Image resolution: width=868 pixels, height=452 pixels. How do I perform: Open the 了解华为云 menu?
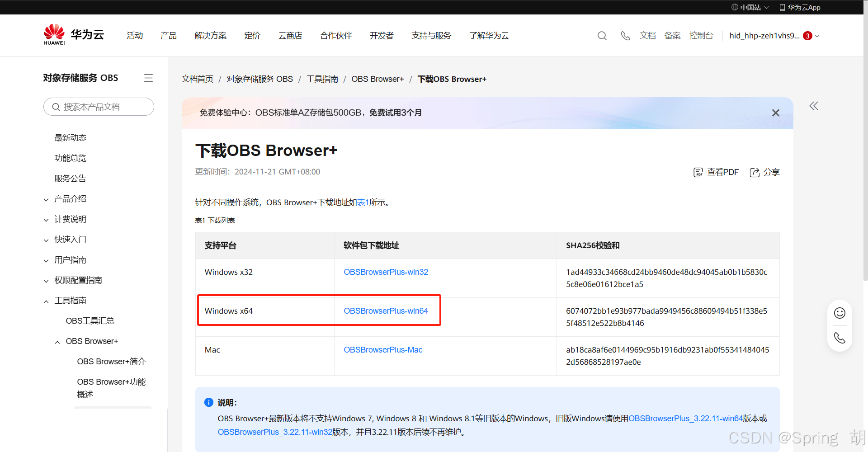click(x=489, y=36)
